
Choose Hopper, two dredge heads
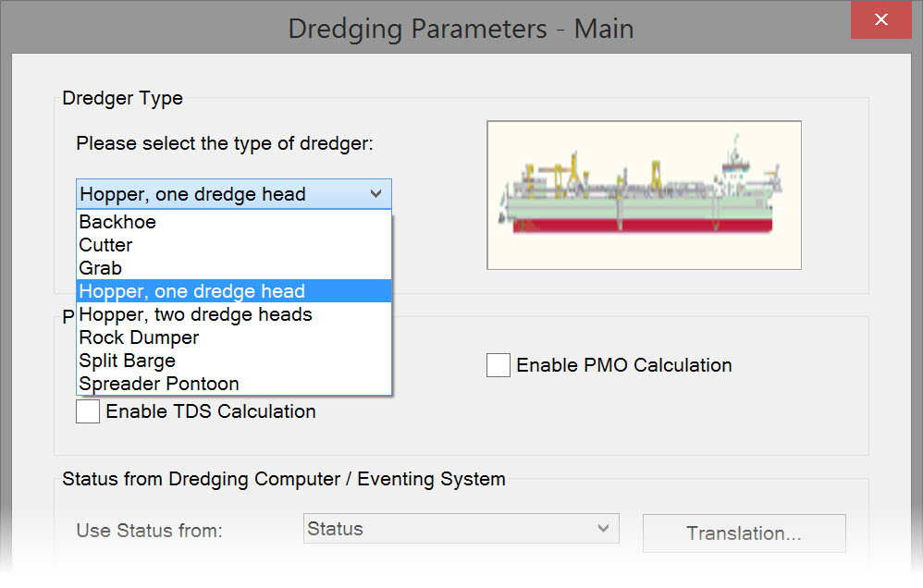click(195, 314)
